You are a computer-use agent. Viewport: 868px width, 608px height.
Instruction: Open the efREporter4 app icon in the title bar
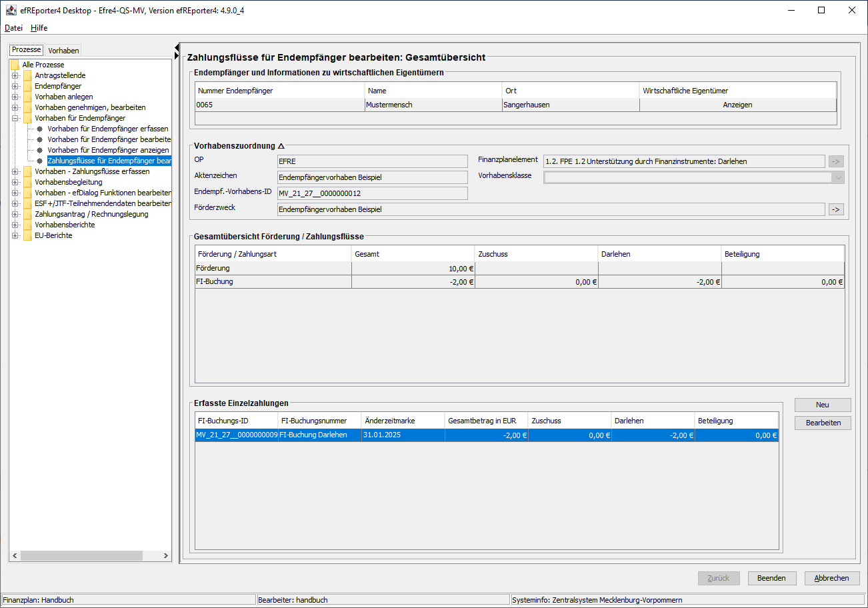[11, 10]
